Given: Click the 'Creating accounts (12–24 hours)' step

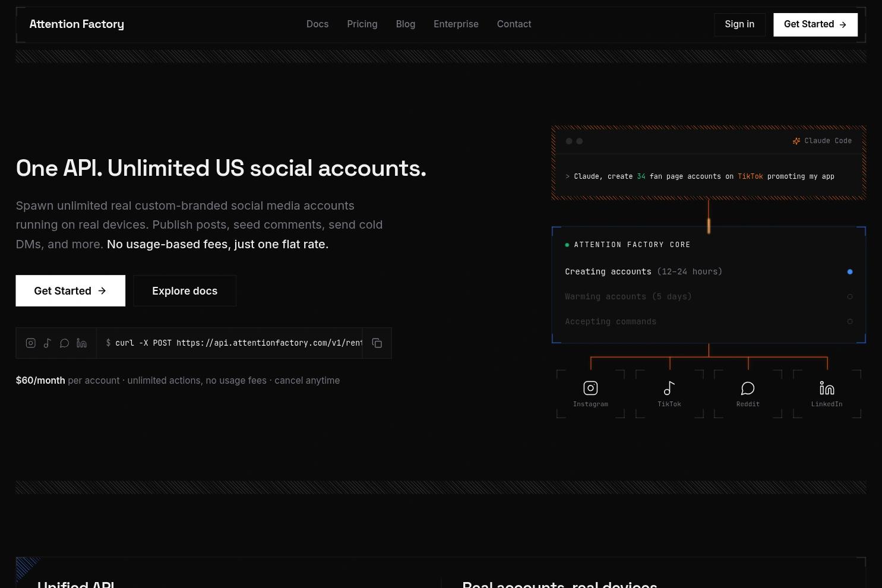Looking at the screenshot, I should click(644, 272).
